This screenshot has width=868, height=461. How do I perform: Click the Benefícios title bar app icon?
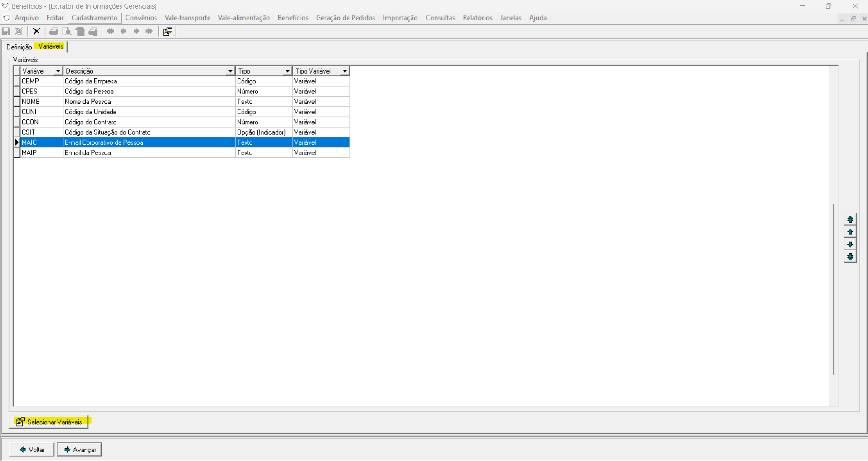tap(5, 6)
